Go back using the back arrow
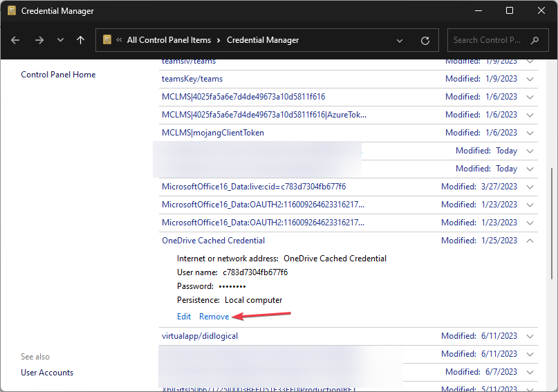 [15, 40]
